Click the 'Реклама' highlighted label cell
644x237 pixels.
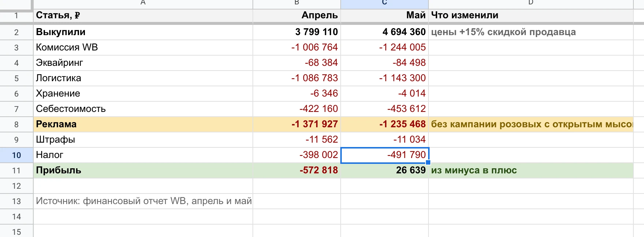tap(143, 124)
